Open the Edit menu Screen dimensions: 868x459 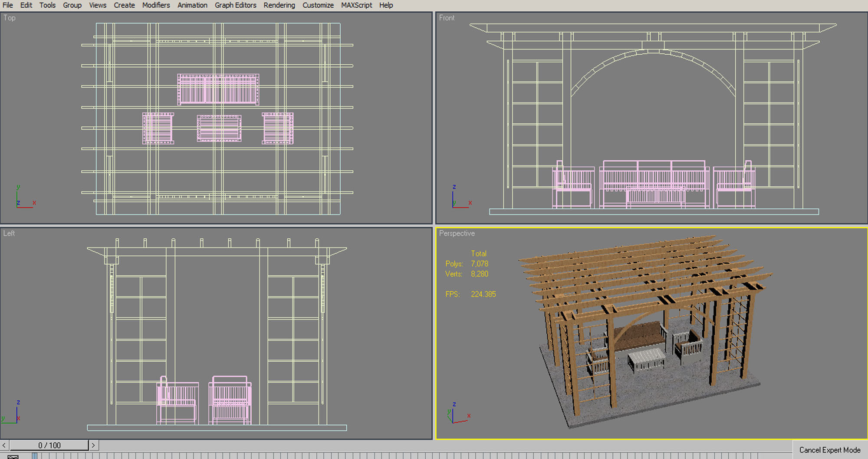pos(26,5)
